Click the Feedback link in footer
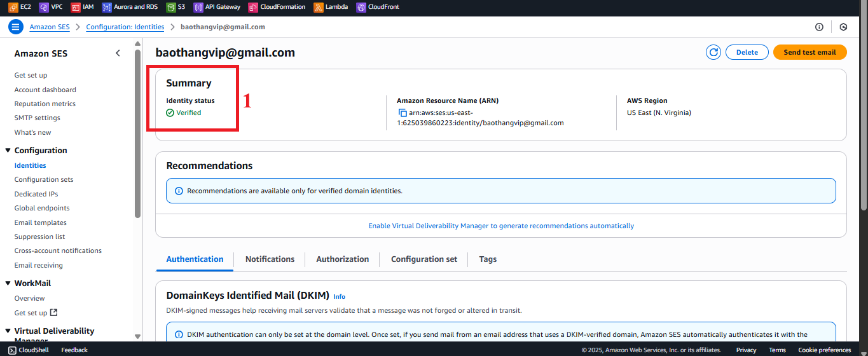Screen dimensions: 868x356 (x=74, y=350)
